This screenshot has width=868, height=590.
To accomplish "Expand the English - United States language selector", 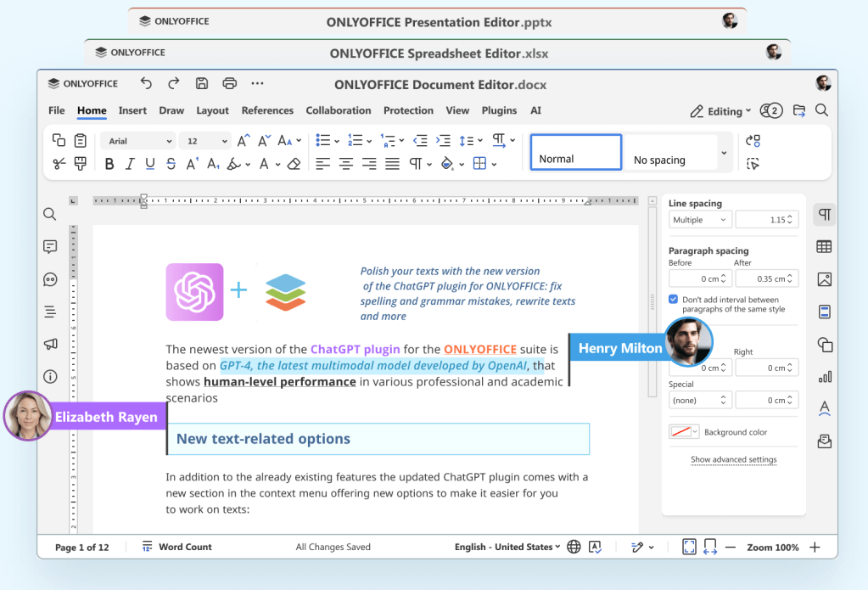I will coord(507,548).
